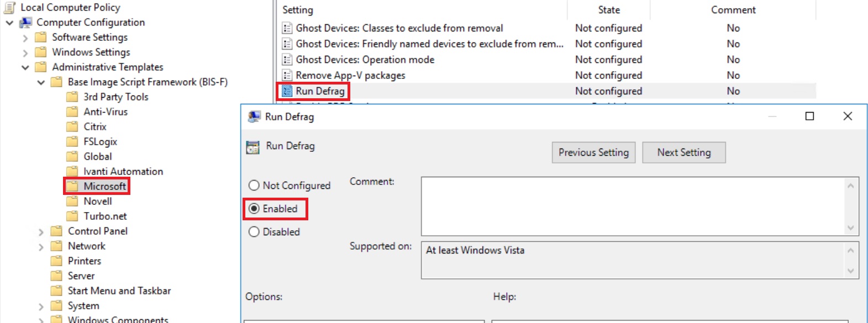The width and height of the screenshot is (868, 323).
Task: Collapse the Administrative Templates node
Action: coord(25,67)
